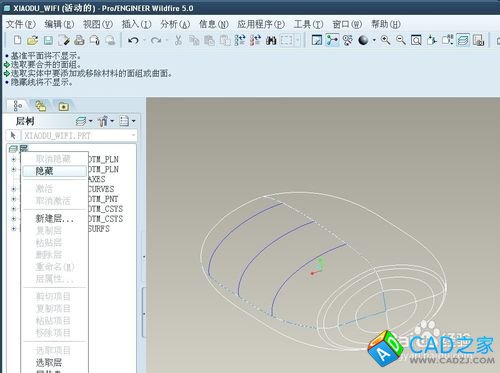Open the XIAODU_WIFI.PRT model selector dropdown
Image resolution: width=500 pixels, height=373 pixels.
pyautogui.click(x=133, y=135)
